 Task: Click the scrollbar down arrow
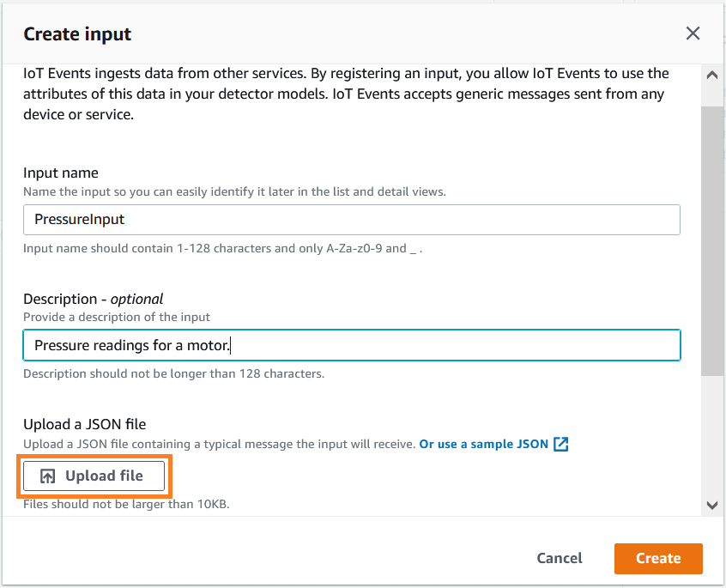(x=711, y=506)
